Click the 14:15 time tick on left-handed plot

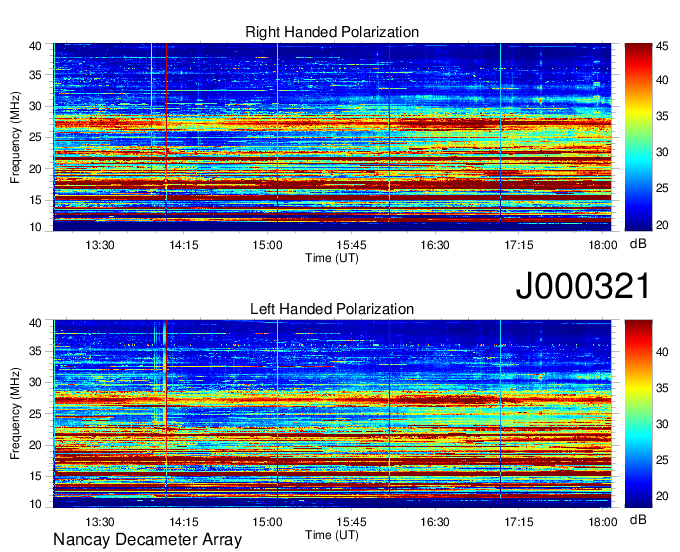(x=183, y=522)
